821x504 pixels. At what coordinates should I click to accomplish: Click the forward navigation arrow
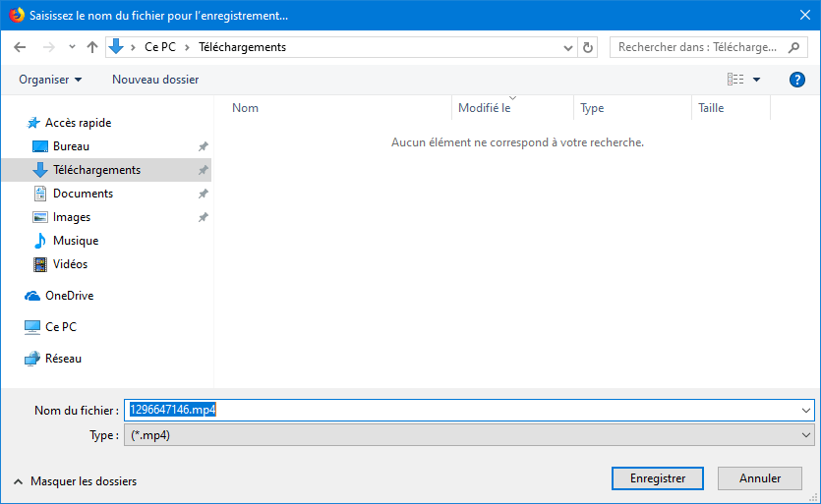click(x=49, y=47)
